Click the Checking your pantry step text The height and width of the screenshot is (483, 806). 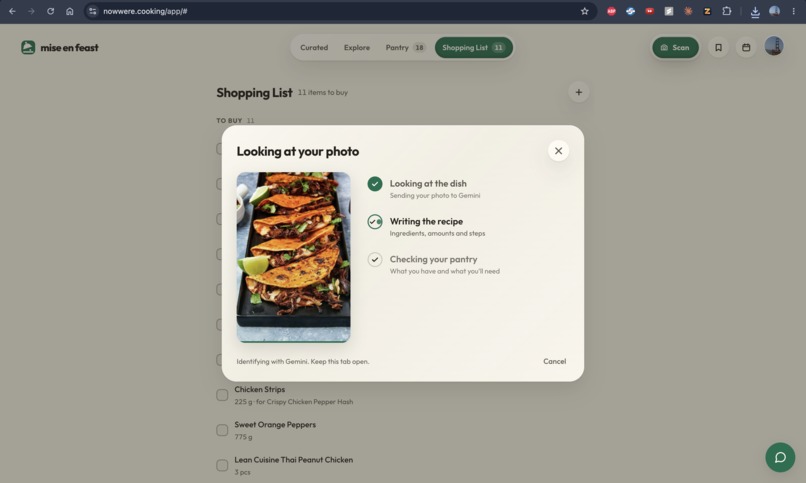[x=433, y=259]
